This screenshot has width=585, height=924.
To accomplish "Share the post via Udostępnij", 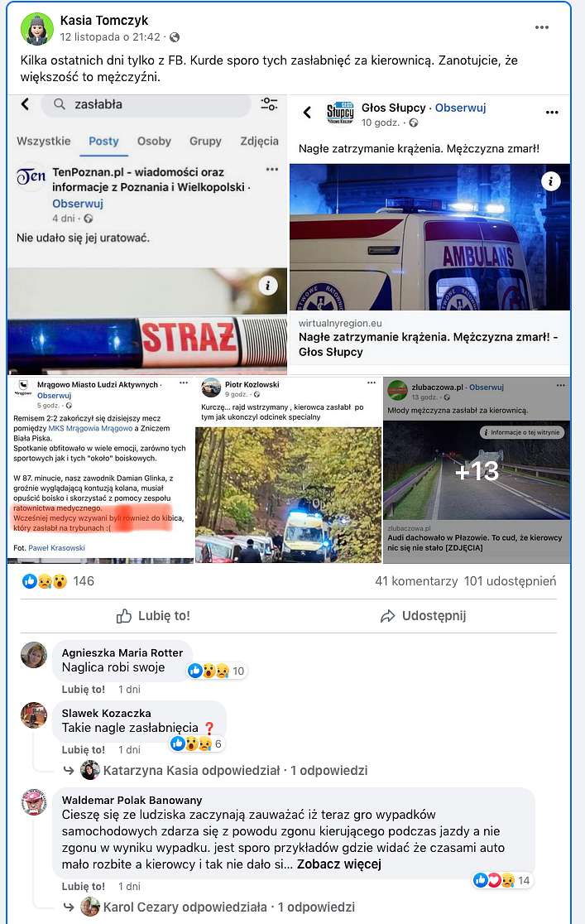I will (x=423, y=616).
